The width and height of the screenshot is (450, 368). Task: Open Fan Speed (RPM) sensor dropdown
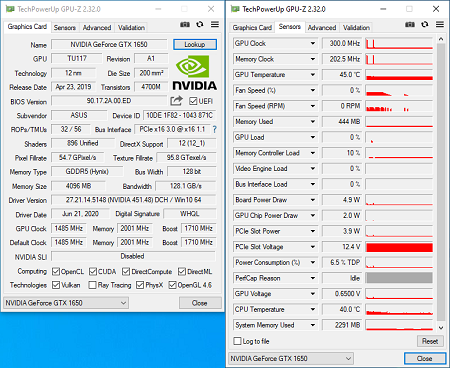(x=313, y=106)
